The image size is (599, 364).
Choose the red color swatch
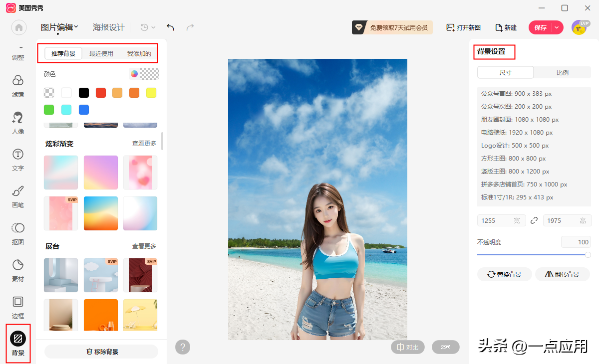[101, 93]
